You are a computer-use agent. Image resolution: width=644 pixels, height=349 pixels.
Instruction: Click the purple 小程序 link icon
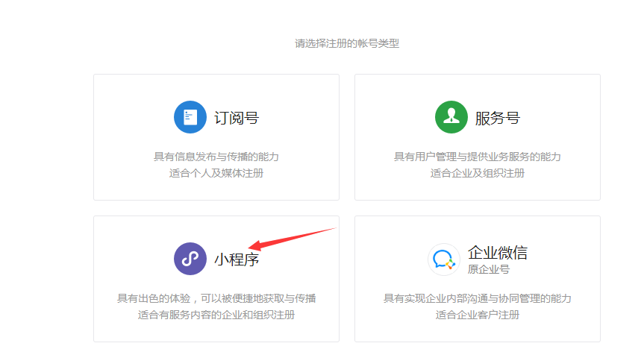tap(190, 259)
